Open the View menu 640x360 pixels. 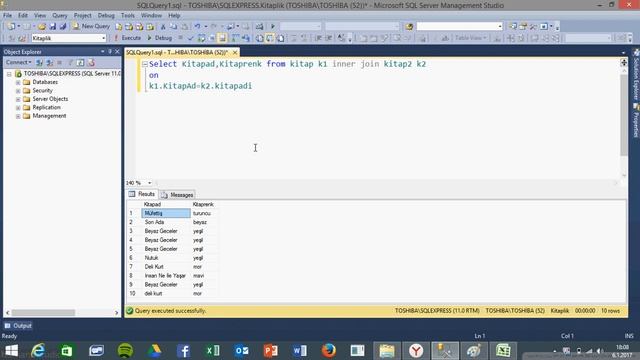(40, 16)
